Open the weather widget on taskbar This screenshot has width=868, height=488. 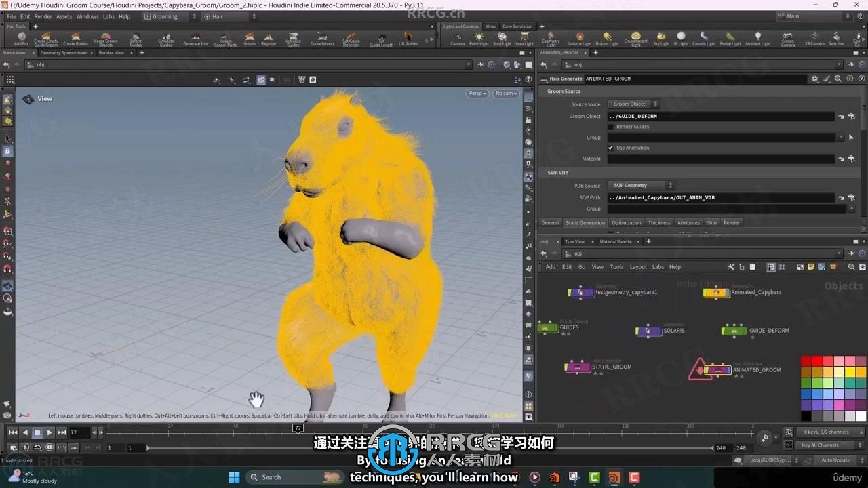pos(31,477)
